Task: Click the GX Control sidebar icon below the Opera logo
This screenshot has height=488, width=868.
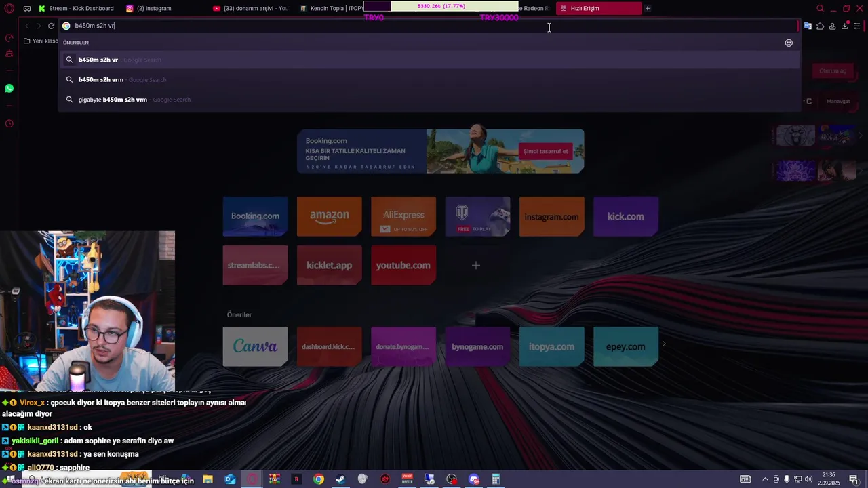Action: pyautogui.click(x=9, y=38)
